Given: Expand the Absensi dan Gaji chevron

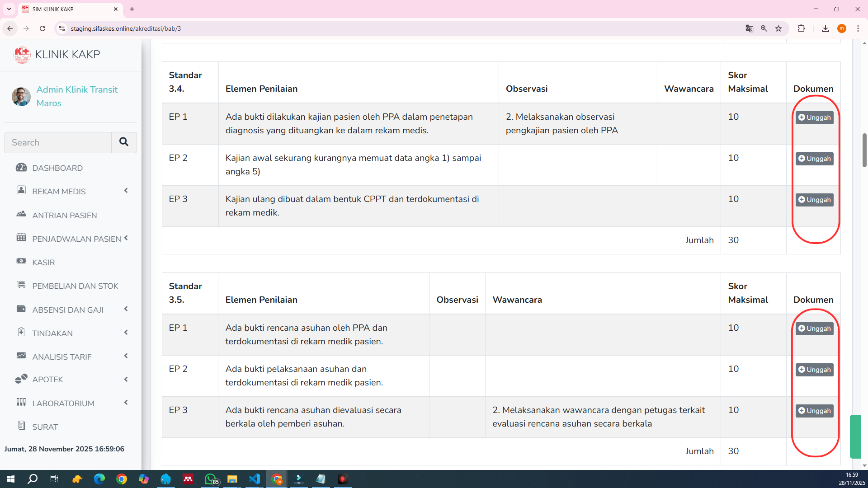Looking at the screenshot, I should tap(126, 309).
